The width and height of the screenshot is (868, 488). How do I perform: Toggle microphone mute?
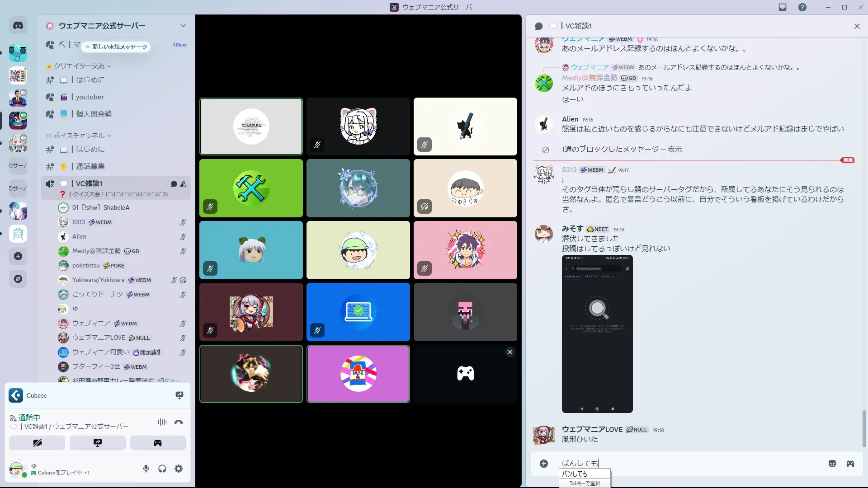tap(146, 469)
